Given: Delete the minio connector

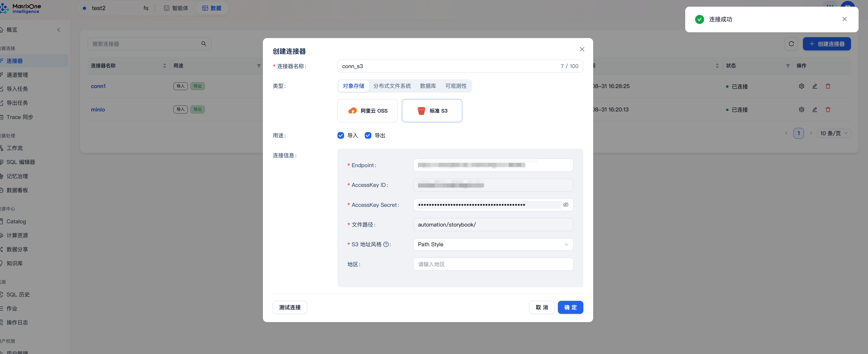Looking at the screenshot, I should pyautogui.click(x=828, y=109).
